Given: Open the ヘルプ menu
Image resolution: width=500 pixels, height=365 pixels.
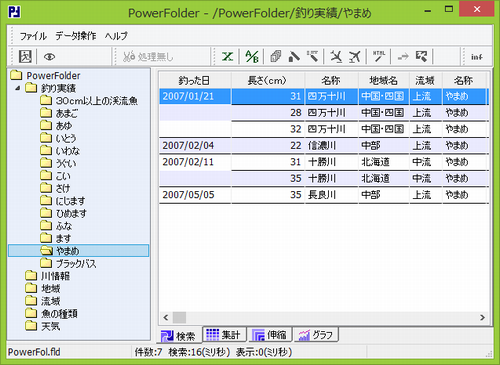Looking at the screenshot, I should [x=116, y=36].
